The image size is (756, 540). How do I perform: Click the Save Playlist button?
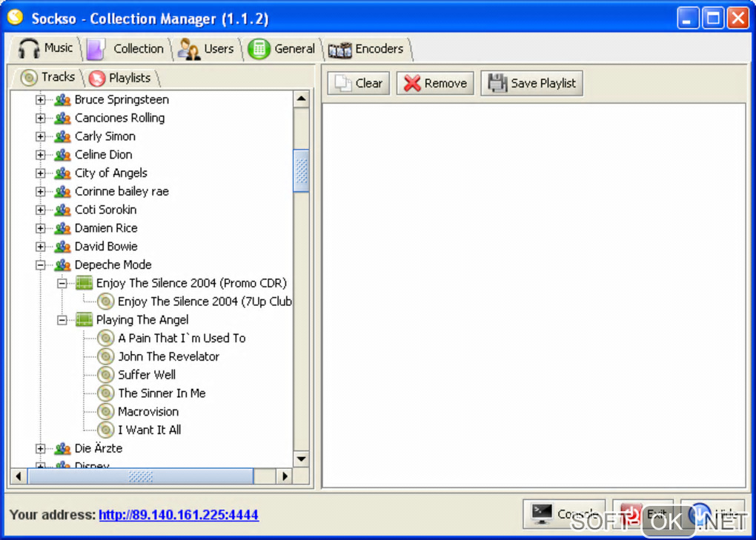pos(532,83)
